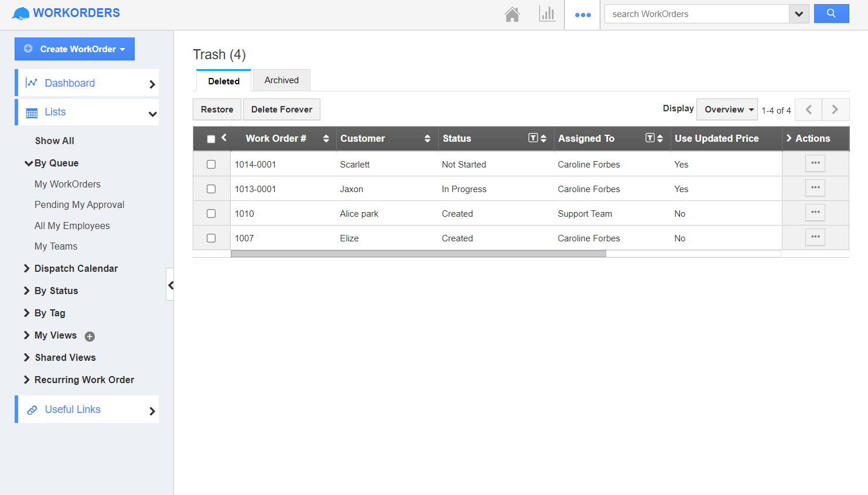Screen dimensions: 868x495
Task: Add a new view with plus icon
Action: pyautogui.click(x=90, y=336)
